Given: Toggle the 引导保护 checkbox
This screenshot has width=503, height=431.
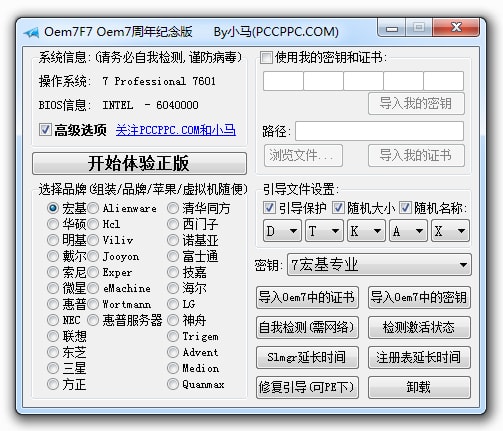Looking at the screenshot, I should pyautogui.click(x=269, y=208).
